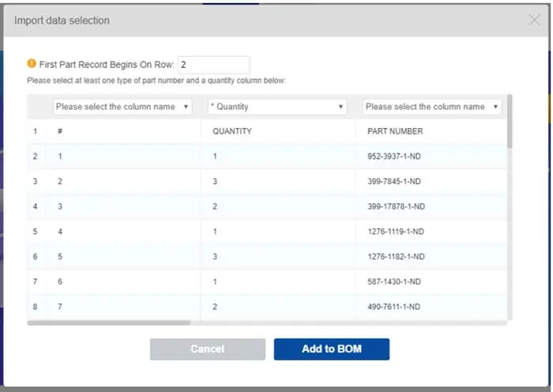This screenshot has width=553, height=392.
Task: Click the First Part Record row input
Action: pos(214,65)
